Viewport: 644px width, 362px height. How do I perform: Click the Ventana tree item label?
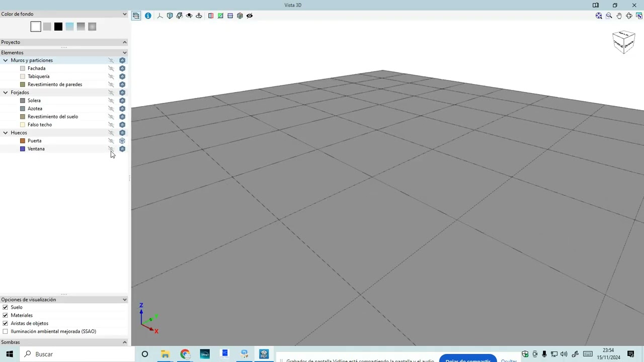[x=36, y=149]
